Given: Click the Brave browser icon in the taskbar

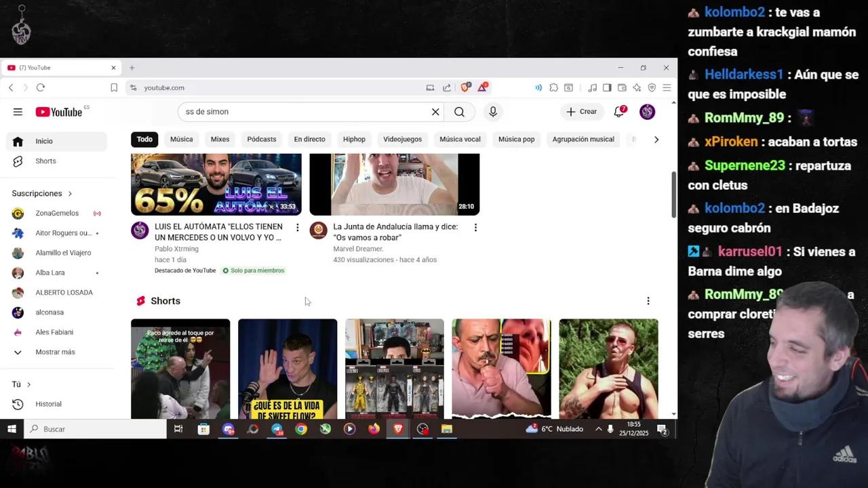Looking at the screenshot, I should [398, 429].
